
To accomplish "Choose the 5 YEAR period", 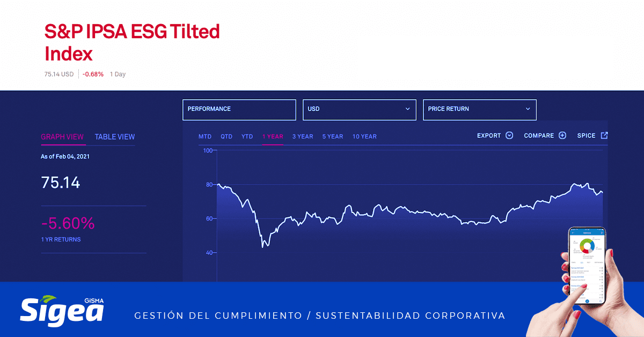I will 332,136.
